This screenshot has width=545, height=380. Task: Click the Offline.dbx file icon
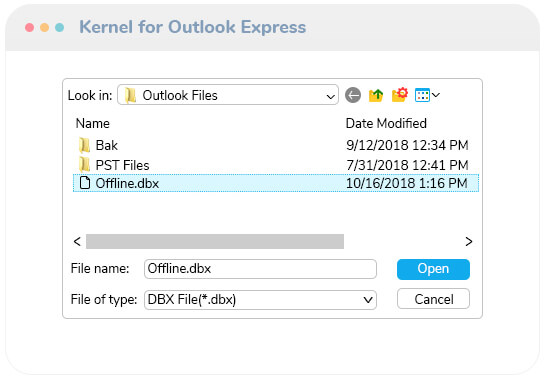[x=84, y=183]
